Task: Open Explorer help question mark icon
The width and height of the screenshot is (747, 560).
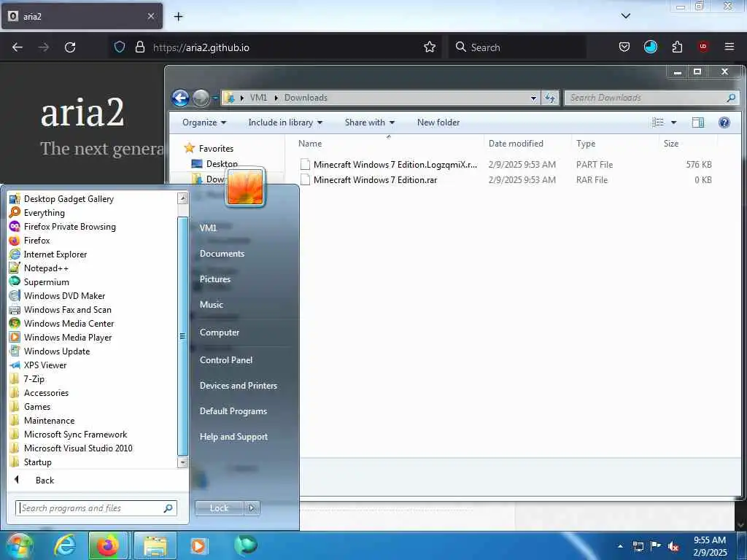Action: point(724,122)
